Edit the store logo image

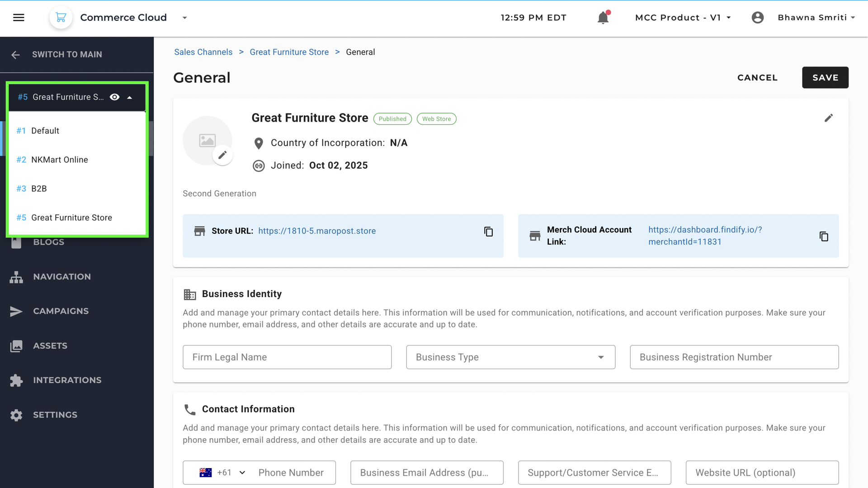(222, 156)
